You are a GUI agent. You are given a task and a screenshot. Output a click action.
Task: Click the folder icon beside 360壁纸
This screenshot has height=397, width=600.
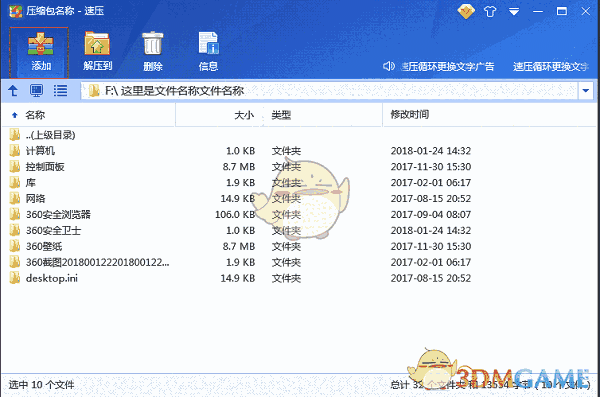click(x=15, y=246)
